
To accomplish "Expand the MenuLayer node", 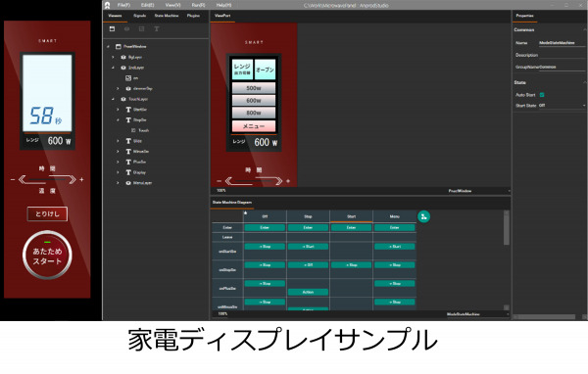I will pos(118,183).
